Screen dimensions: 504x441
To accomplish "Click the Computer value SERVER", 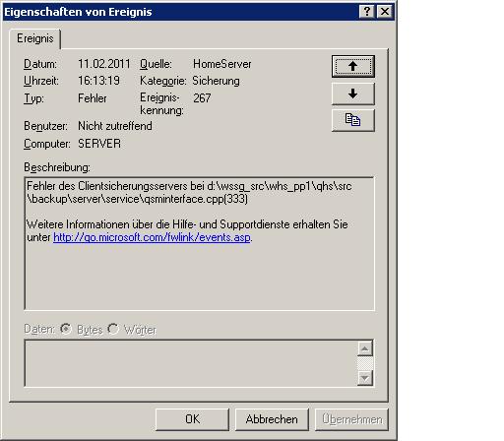I will pos(99,144).
